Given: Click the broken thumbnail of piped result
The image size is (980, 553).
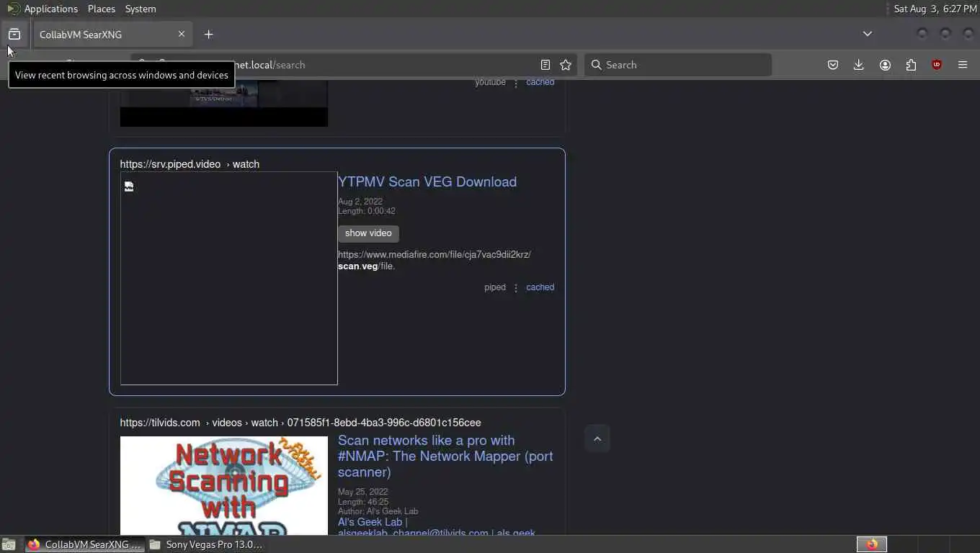Looking at the screenshot, I should (229, 278).
